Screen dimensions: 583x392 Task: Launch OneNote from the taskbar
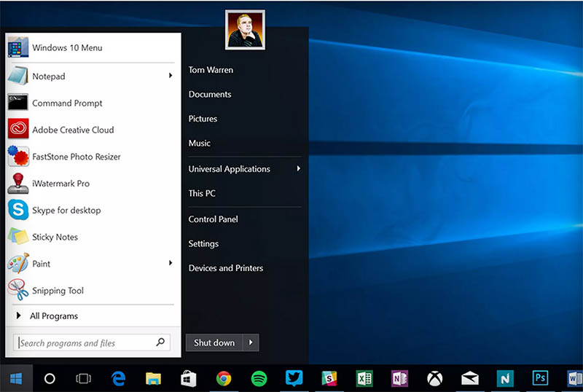point(399,379)
